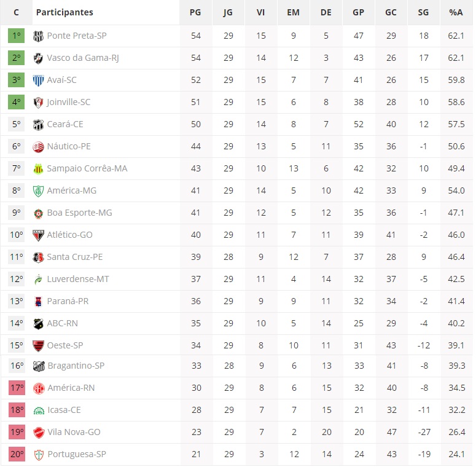Sort table by SG column header

click(423, 12)
